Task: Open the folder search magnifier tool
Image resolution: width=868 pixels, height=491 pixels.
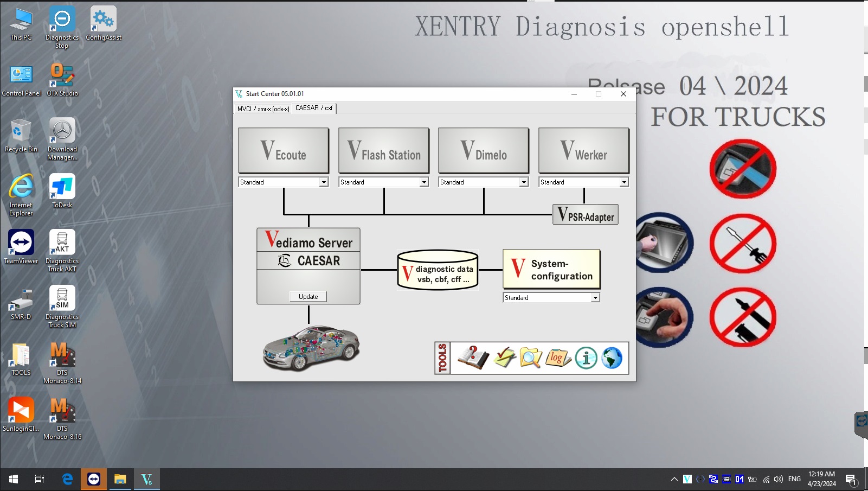Action: [x=531, y=358]
